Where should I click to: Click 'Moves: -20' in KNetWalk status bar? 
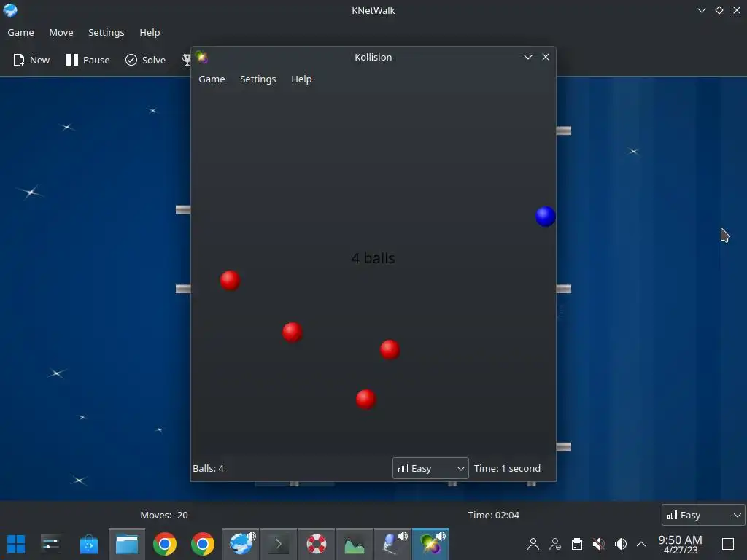(164, 515)
